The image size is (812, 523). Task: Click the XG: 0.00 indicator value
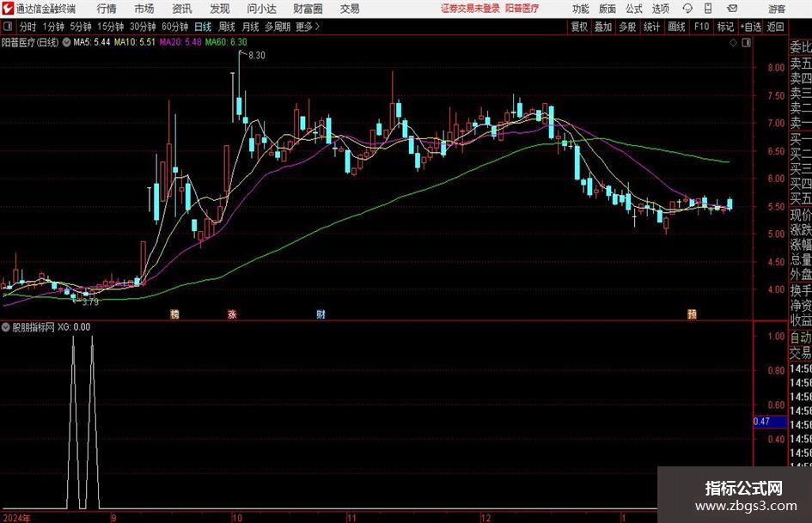[74, 327]
